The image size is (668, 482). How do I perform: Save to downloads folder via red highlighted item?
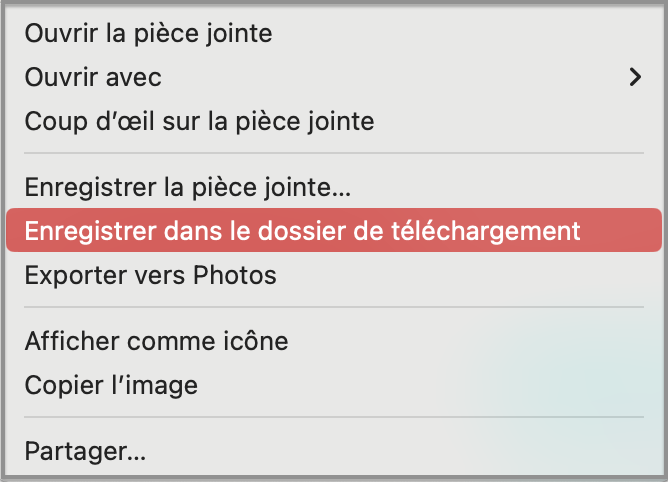pos(302,231)
